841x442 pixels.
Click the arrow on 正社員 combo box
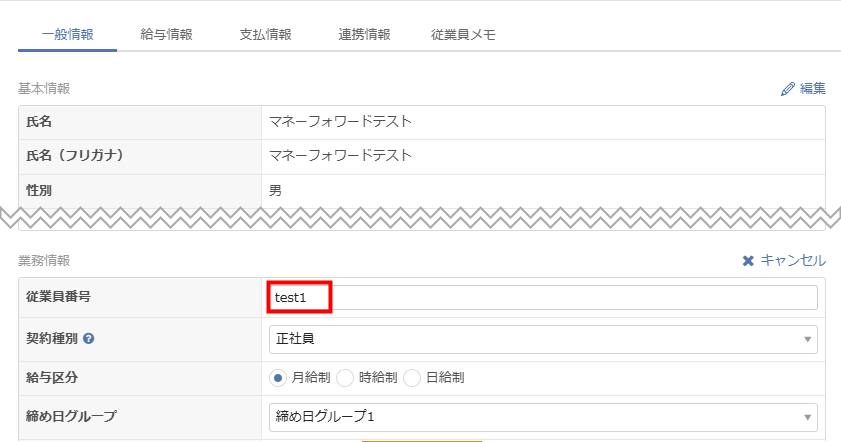click(x=807, y=339)
